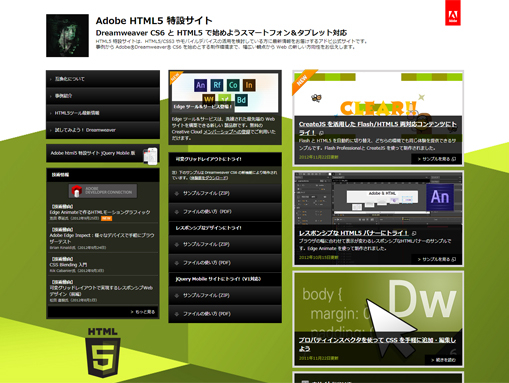Click サンプルを見る in the CreateJS card
Screen dimensions: 509x383
pos(436,159)
